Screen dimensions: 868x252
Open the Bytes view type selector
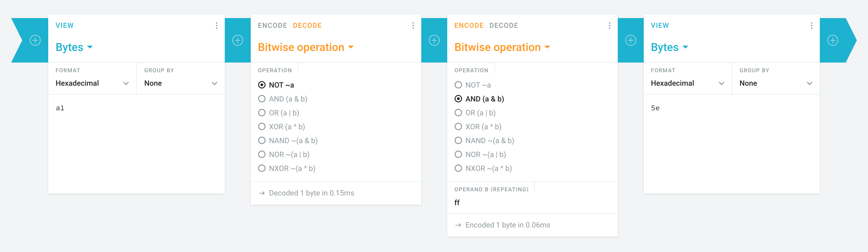(x=74, y=47)
